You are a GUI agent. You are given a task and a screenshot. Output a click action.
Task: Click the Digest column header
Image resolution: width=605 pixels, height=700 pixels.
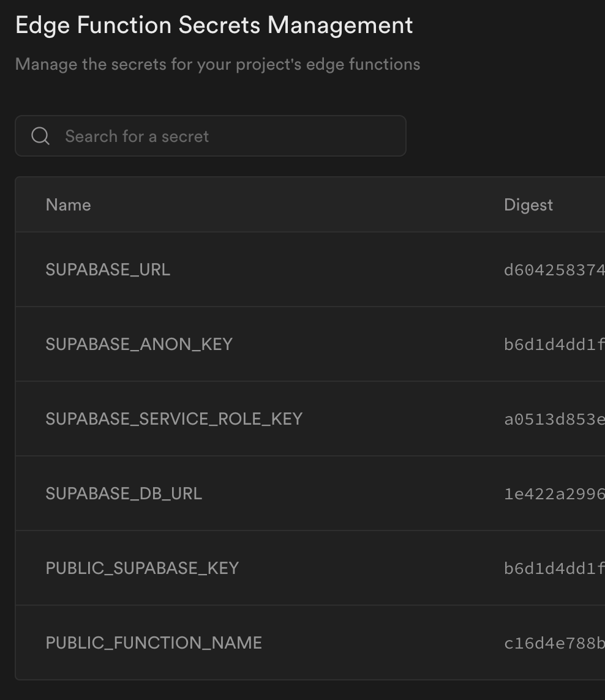click(528, 205)
